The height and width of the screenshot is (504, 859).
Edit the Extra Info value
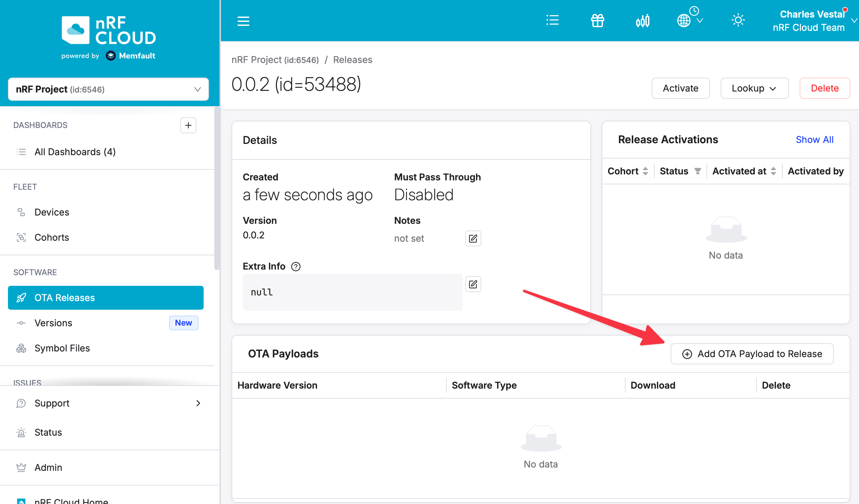click(473, 284)
